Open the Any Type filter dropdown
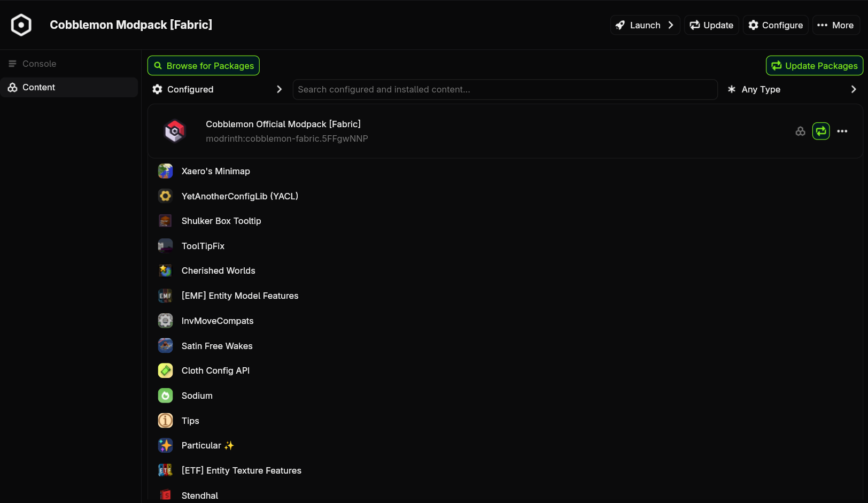868x503 pixels. 792,89
